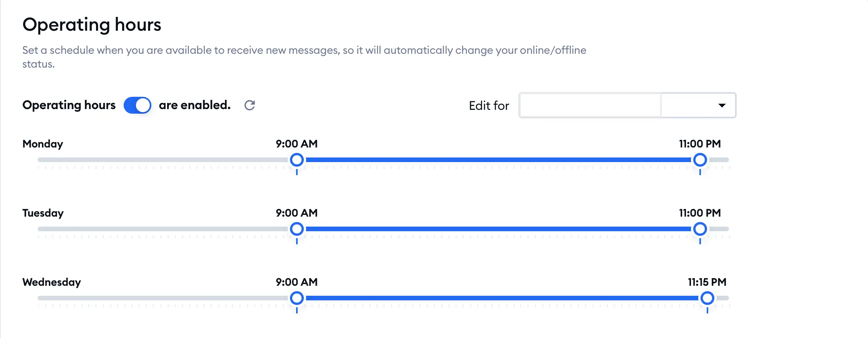Click the Monday row label
This screenshot has width=868, height=338.
coord(43,144)
